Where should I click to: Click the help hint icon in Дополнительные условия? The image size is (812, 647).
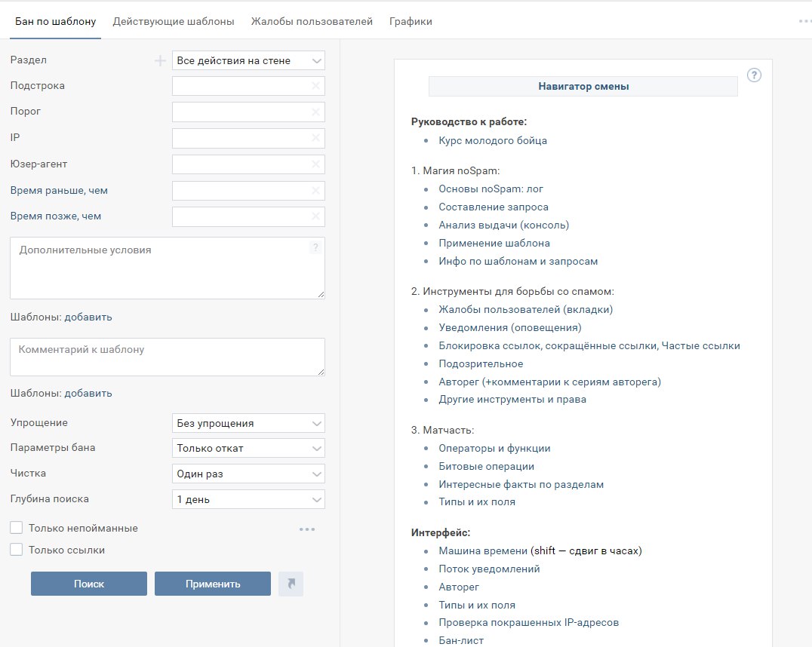315,248
